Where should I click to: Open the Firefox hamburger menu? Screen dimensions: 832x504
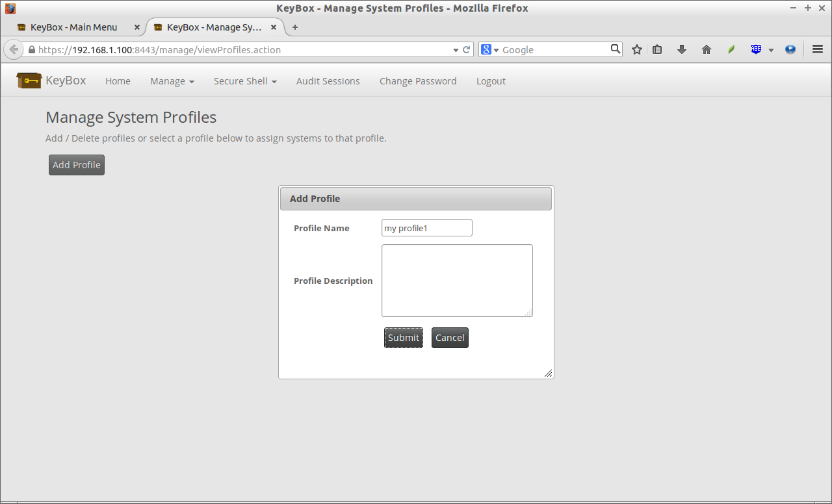pyautogui.click(x=818, y=49)
